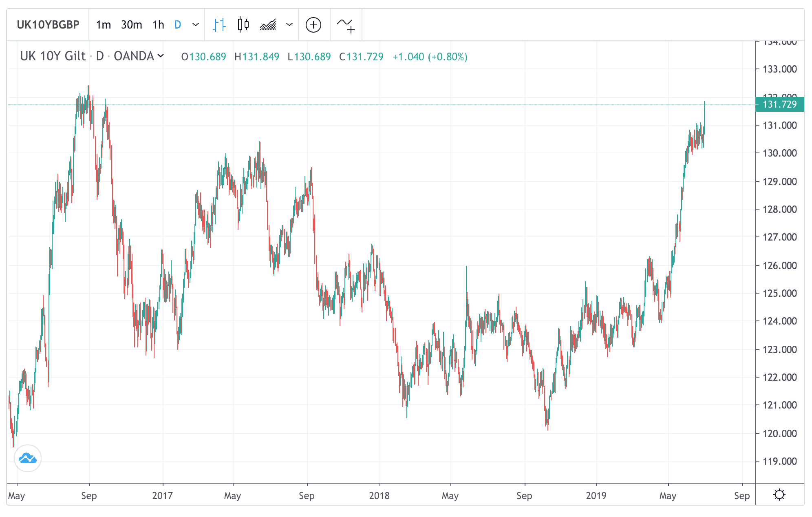The width and height of the screenshot is (812, 517).
Task: Click the 121.000 price axis label
Action: pos(780,405)
